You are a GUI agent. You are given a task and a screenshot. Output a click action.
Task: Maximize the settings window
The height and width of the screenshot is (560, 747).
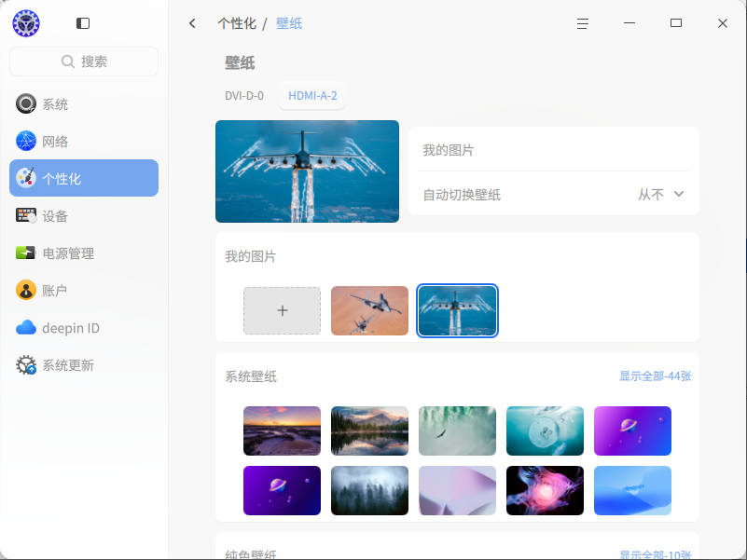coord(676,23)
